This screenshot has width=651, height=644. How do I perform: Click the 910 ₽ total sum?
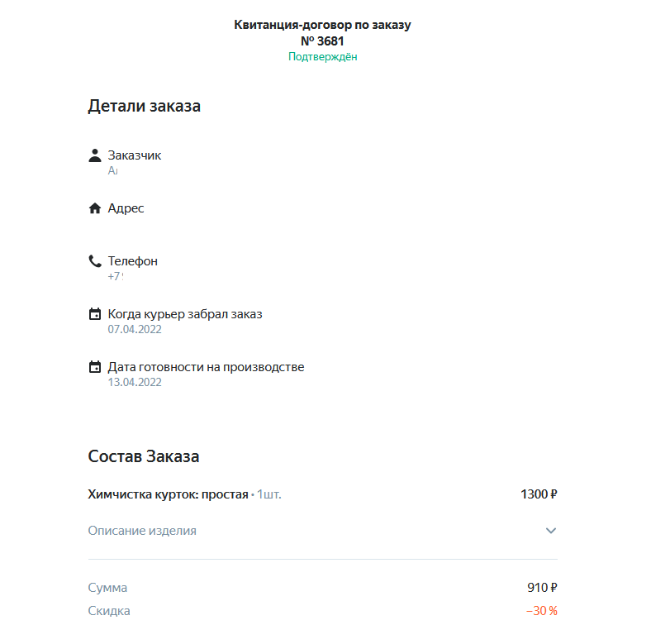[542, 588]
